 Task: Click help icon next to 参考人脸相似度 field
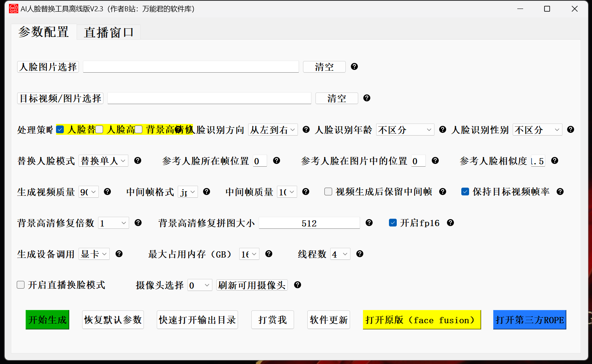[x=555, y=160]
